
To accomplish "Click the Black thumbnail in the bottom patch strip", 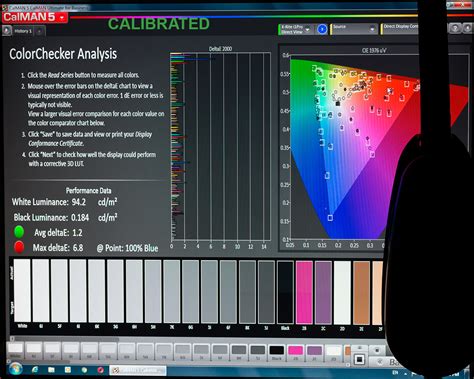I will tap(277, 353).
